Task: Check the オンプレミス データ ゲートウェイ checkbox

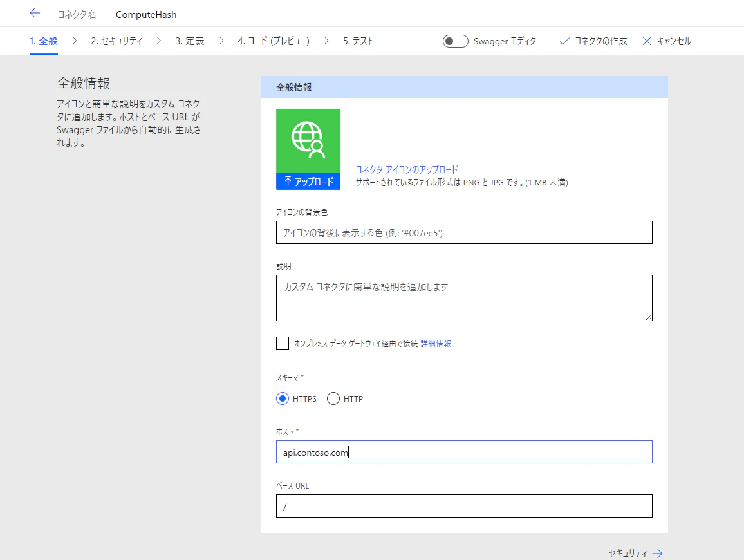Action: coord(283,343)
